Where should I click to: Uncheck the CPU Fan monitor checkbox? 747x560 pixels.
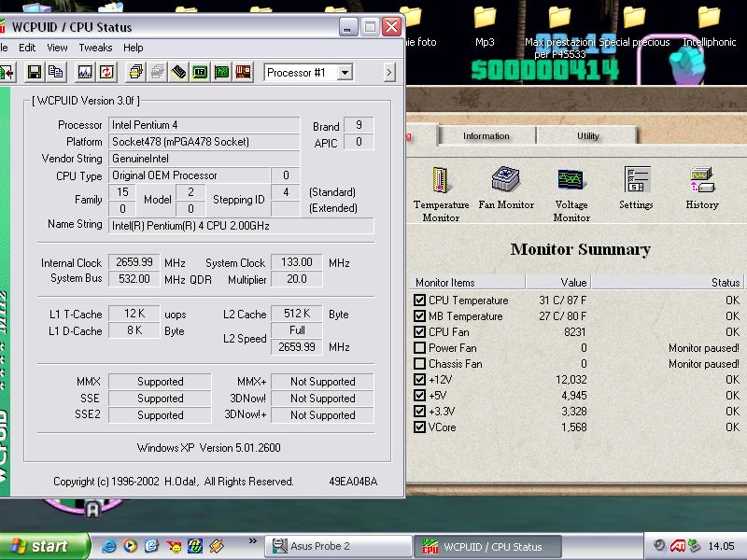click(419, 331)
